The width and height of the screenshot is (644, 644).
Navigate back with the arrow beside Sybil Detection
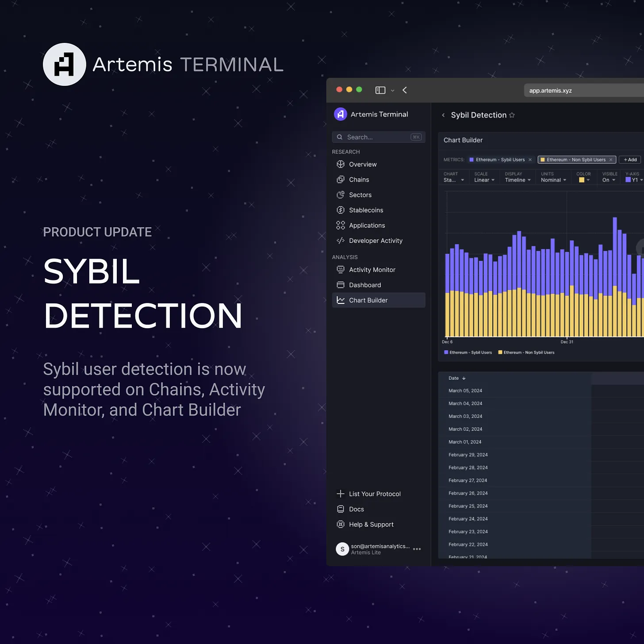click(x=443, y=115)
